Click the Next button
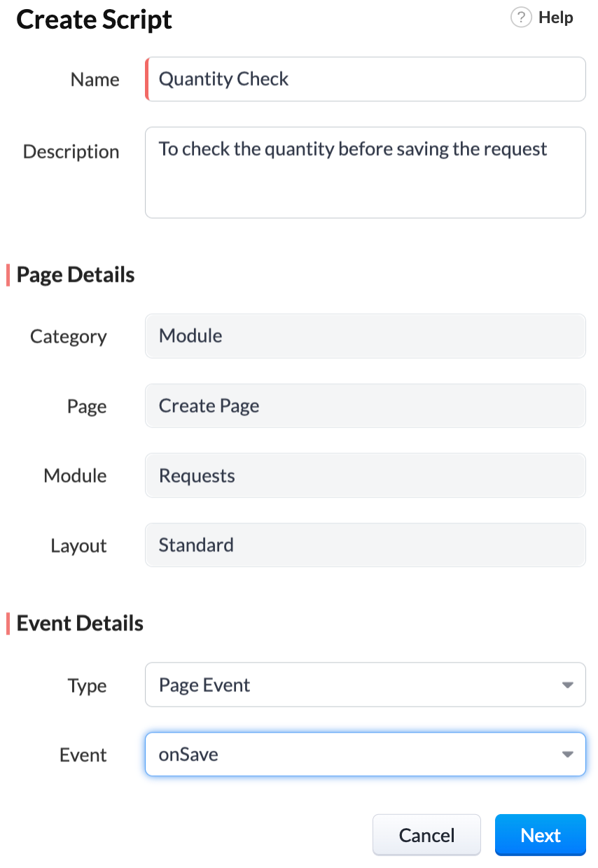 click(x=540, y=835)
